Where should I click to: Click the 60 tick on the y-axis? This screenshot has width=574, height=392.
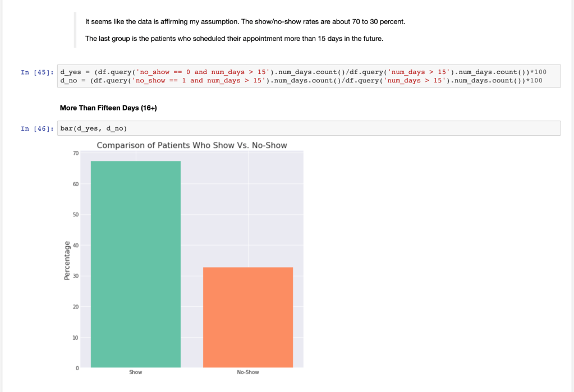coord(76,184)
